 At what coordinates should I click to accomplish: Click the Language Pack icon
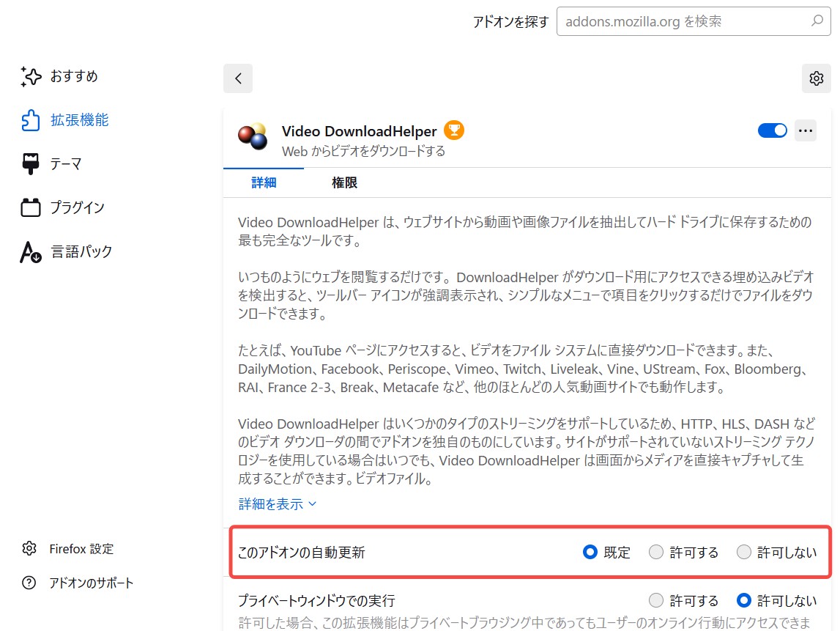pyautogui.click(x=30, y=252)
